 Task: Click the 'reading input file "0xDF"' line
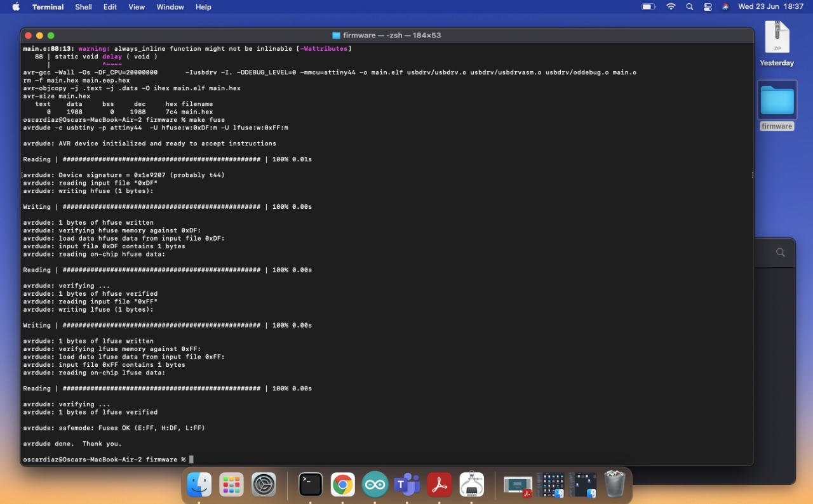(90, 183)
